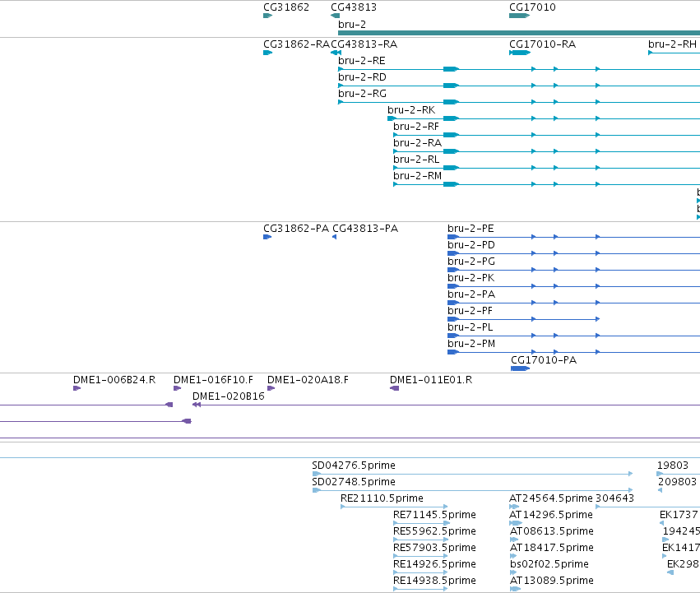Click the CG17010 gene label
The image size is (700, 593).
point(532,7)
